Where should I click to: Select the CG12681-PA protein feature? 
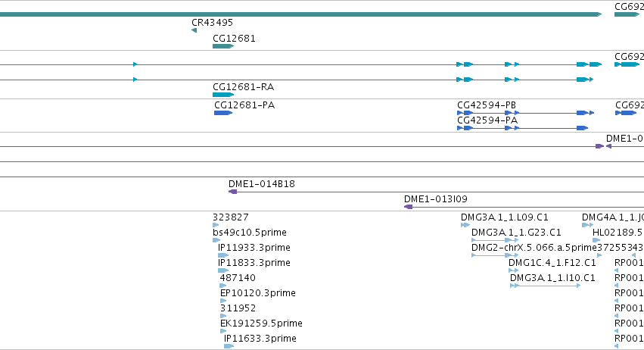coord(223,113)
